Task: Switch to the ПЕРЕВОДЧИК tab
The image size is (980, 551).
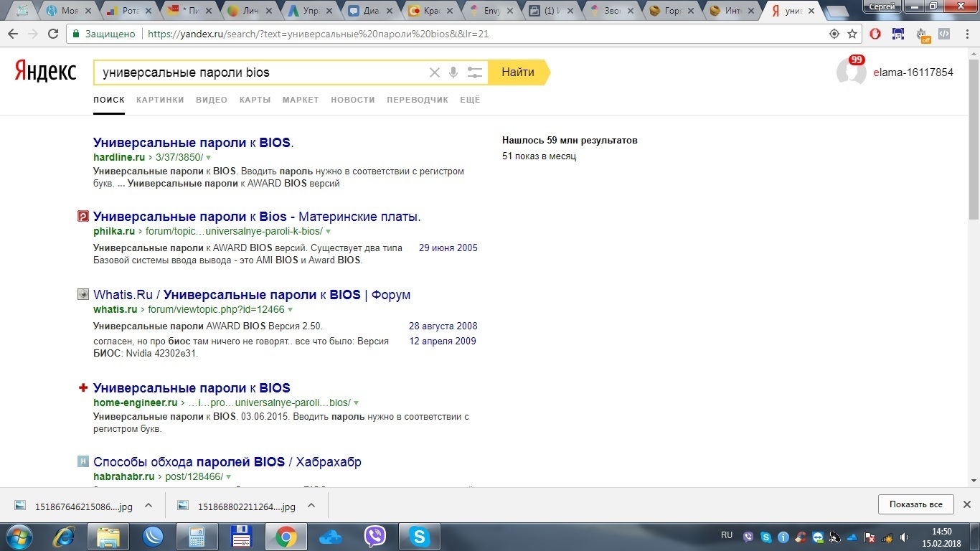Action: coord(418,100)
